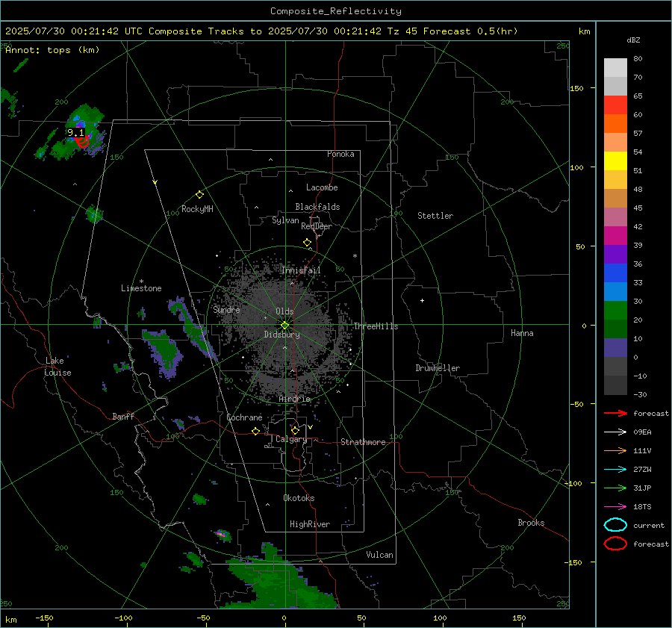The image size is (672, 628).
Task: Click the asterisk marker above Limestone
Action: [x=141, y=282]
